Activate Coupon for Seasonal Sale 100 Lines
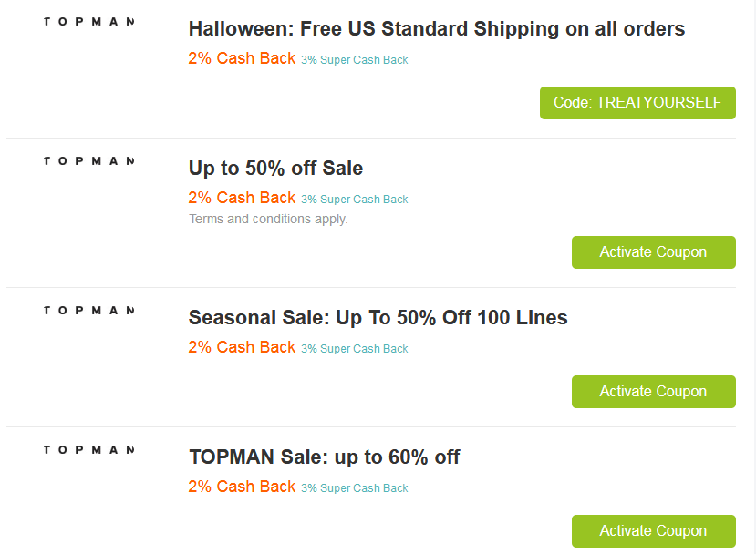The height and width of the screenshot is (554, 756). [653, 392]
